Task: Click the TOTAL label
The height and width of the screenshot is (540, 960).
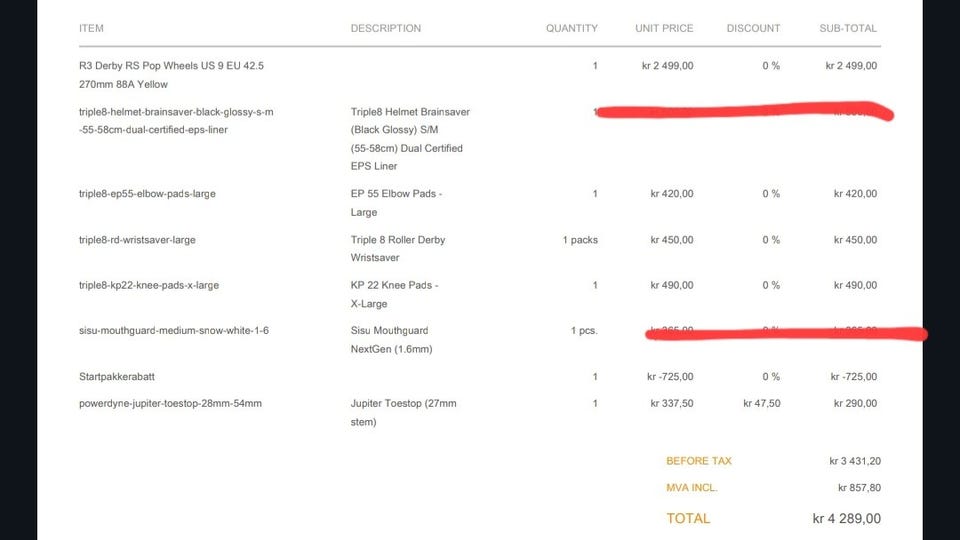Action: [688, 518]
